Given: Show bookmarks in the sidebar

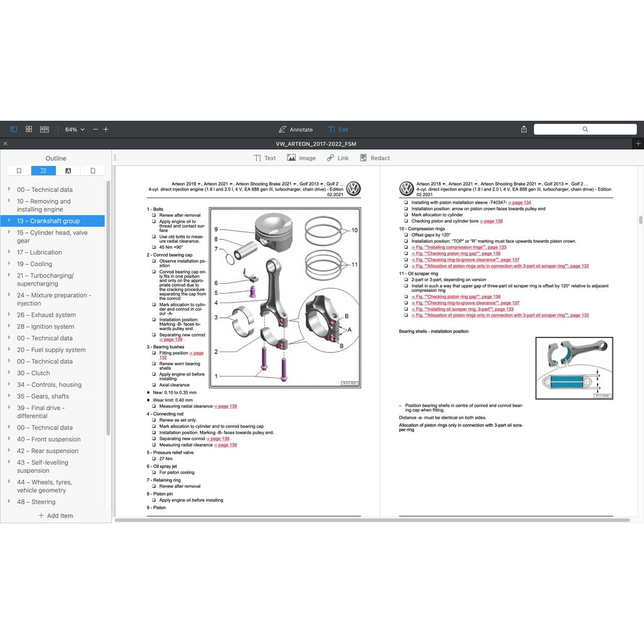Looking at the screenshot, I should (x=19, y=170).
